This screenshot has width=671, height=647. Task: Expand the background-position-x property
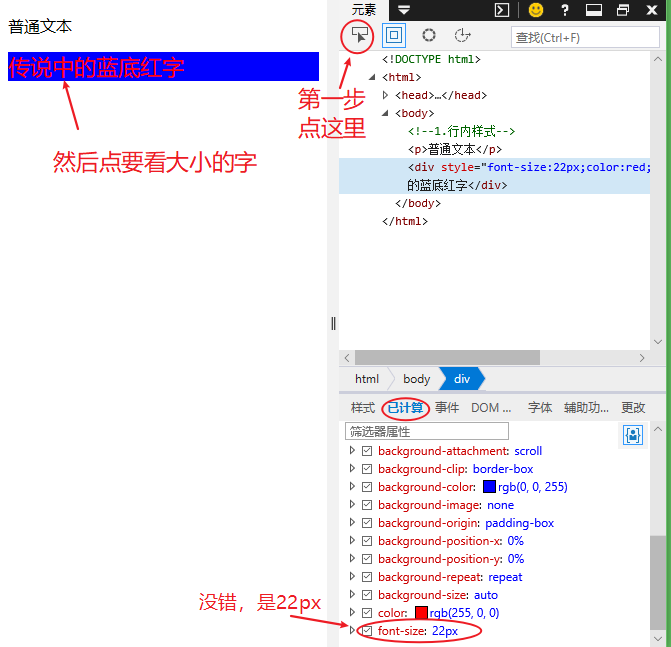point(352,540)
